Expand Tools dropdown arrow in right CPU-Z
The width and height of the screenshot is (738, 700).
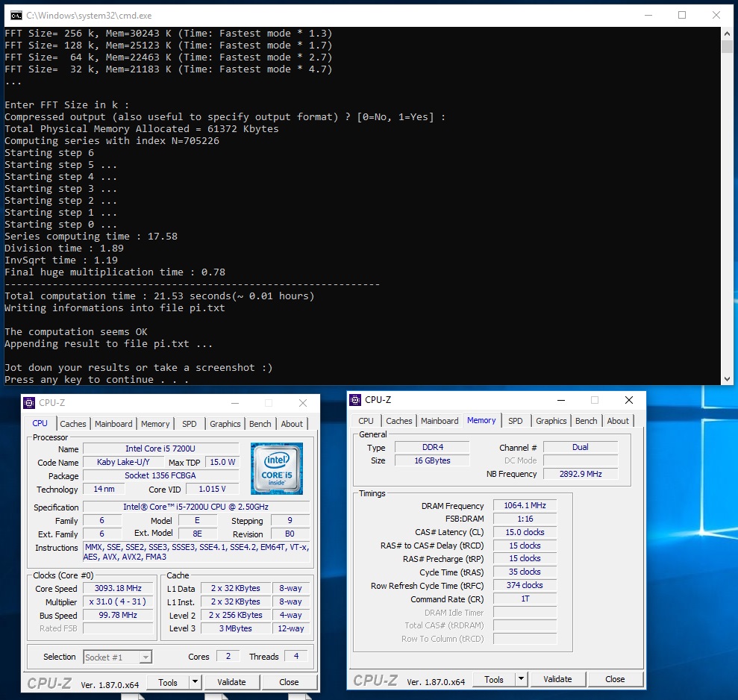[x=521, y=680]
